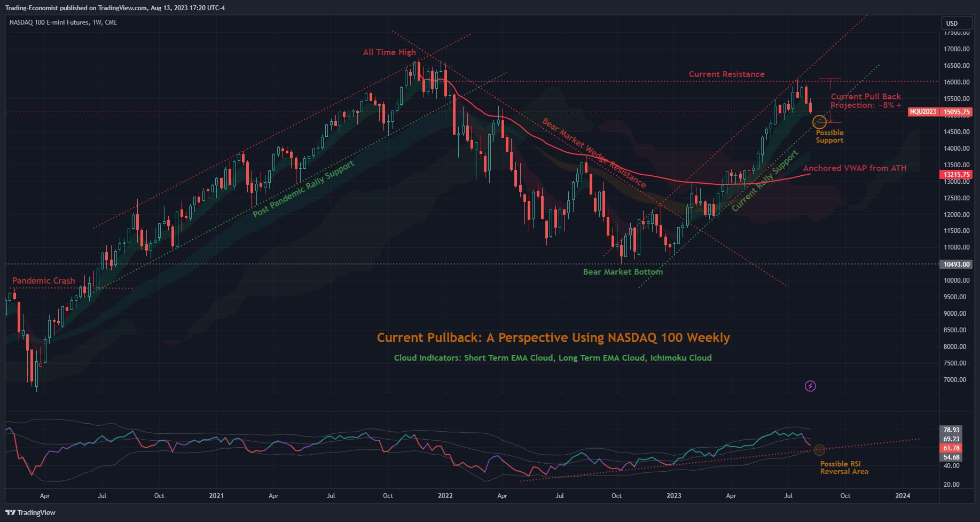Click 2024 on the time axis

903,496
